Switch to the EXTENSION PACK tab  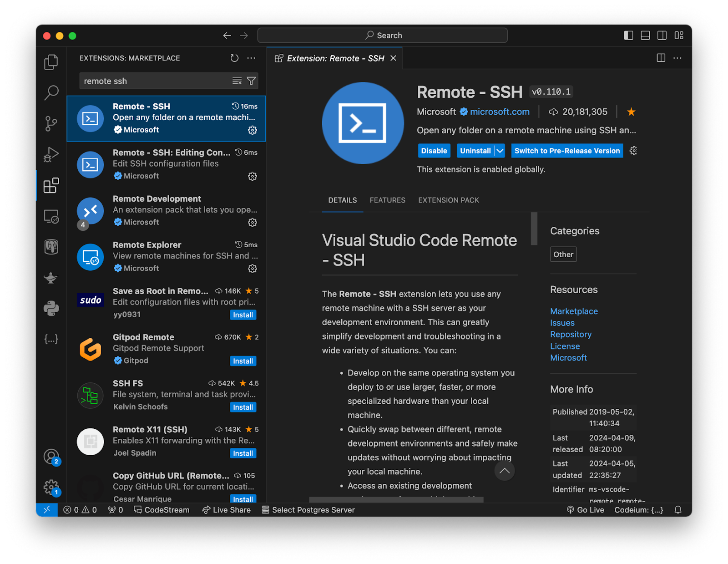coord(449,200)
